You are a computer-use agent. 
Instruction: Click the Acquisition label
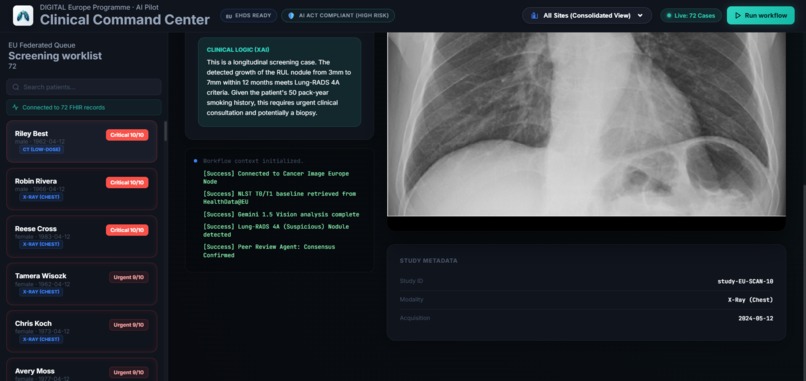415,318
